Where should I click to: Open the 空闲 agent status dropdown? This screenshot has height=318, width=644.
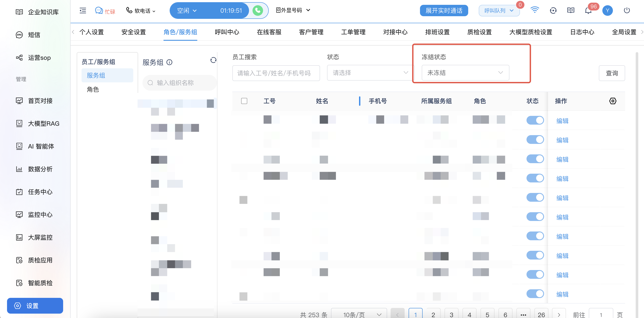[x=187, y=11]
